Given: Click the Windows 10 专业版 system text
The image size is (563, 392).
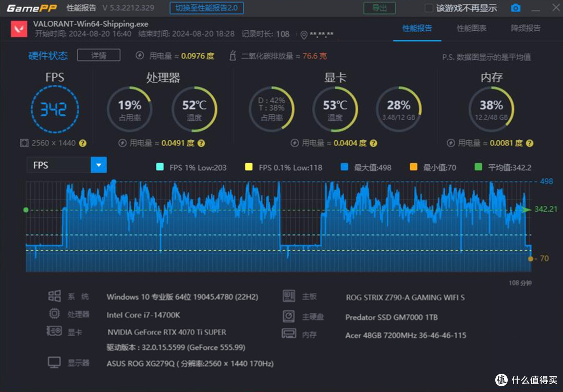Looking at the screenshot, I should [182, 297].
